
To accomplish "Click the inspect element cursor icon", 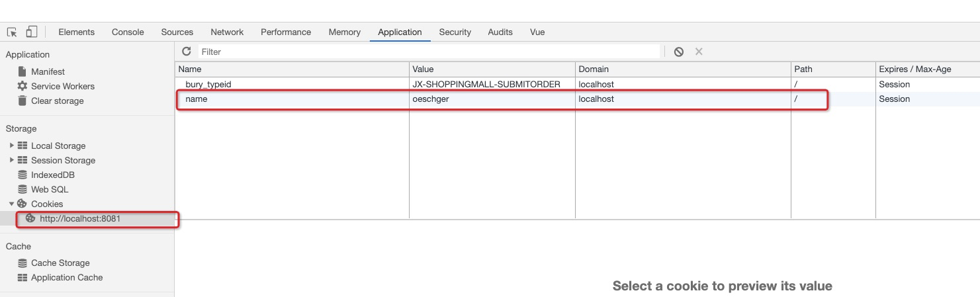I will tap(12, 32).
